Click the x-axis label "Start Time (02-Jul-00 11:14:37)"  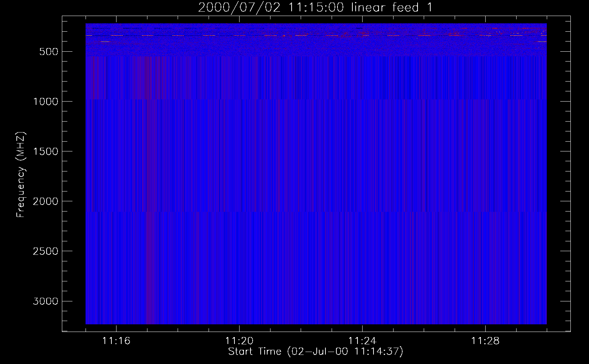(x=316, y=352)
